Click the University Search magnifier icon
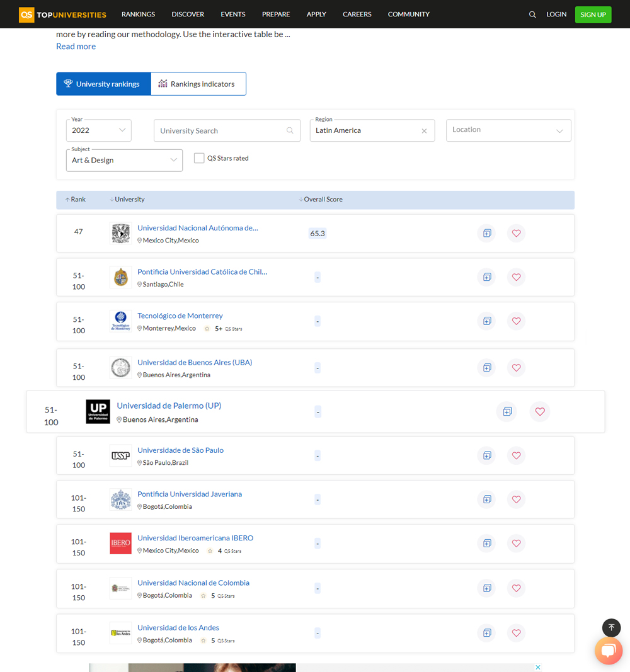The image size is (630, 672). point(290,130)
